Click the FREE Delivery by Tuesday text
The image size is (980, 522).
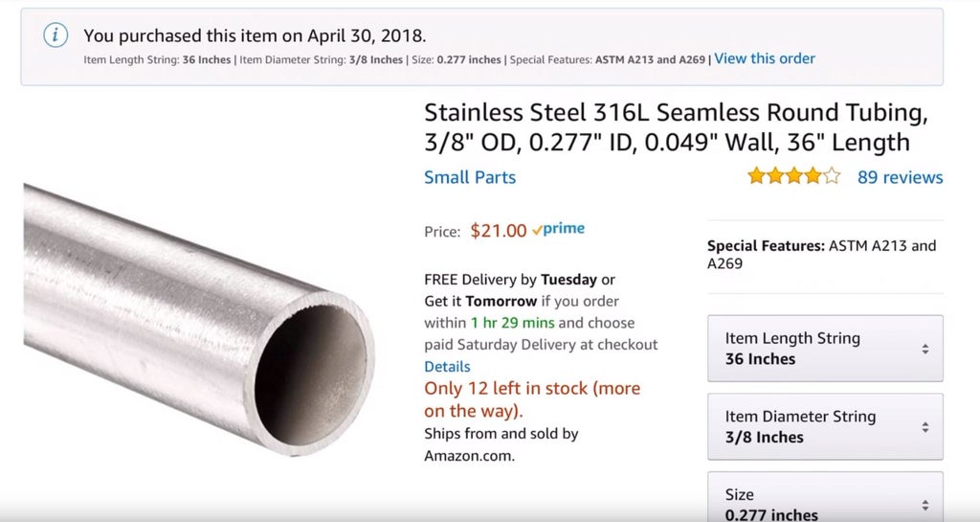(x=519, y=280)
